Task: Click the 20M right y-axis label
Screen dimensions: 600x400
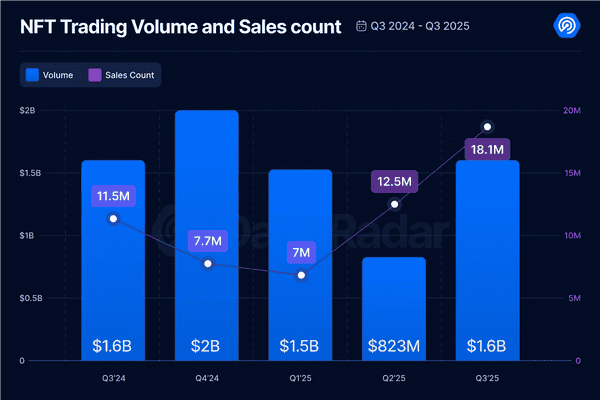Action: point(572,110)
